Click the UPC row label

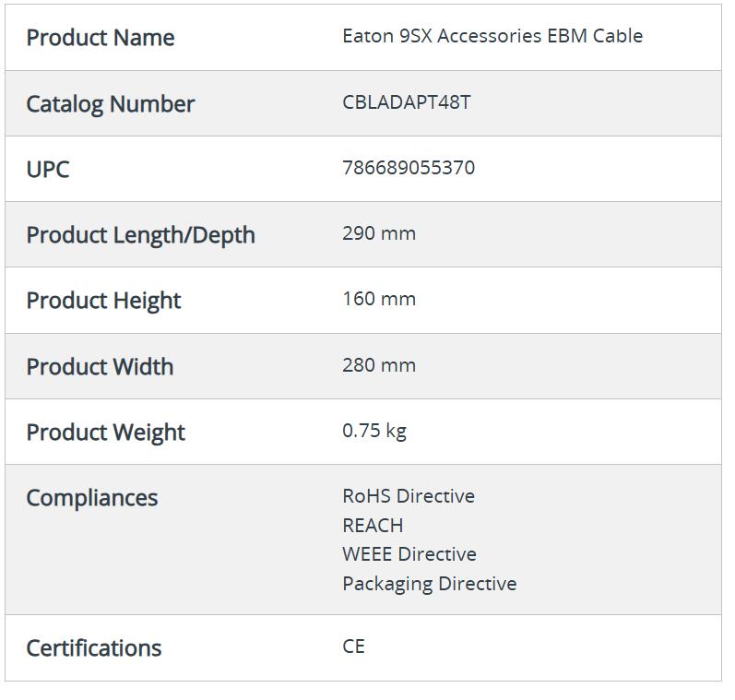pos(48,169)
